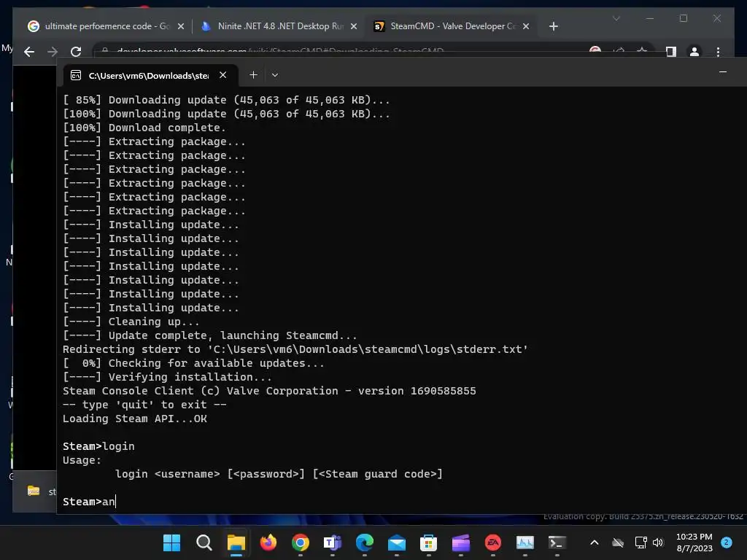Open resource monitor graph taskbar icon
Viewport: 747px width, 560px height.
525,542
